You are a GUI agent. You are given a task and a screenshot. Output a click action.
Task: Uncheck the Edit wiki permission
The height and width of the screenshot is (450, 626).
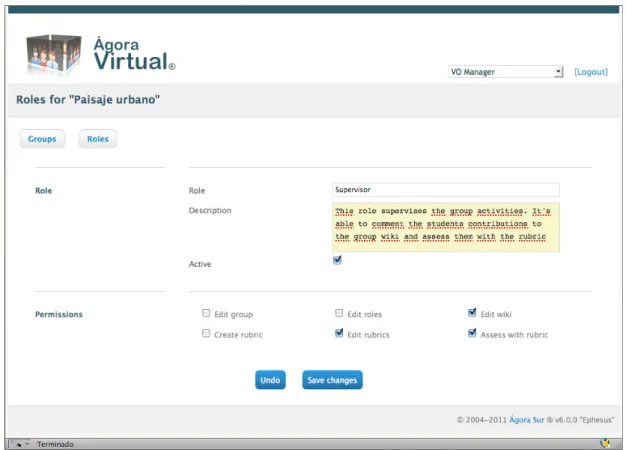[472, 313]
